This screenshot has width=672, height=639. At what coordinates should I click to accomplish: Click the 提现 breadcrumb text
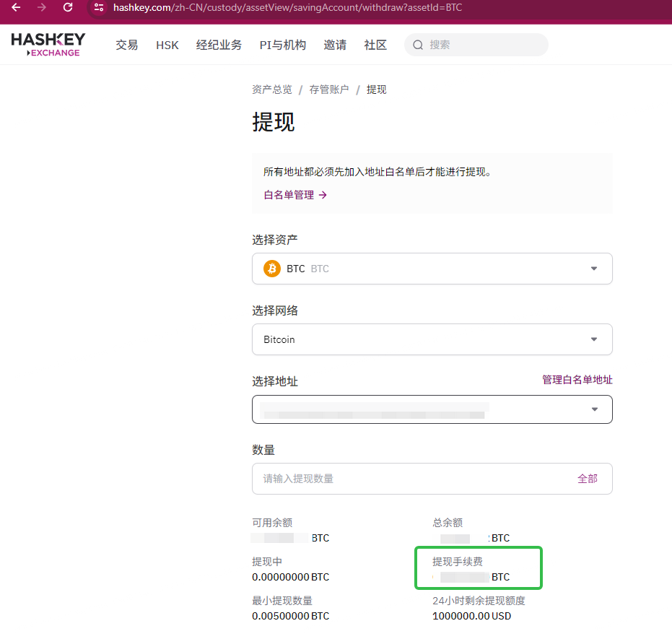click(x=376, y=90)
